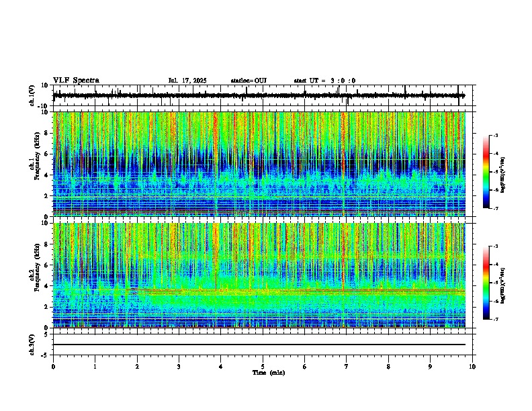
Task: Click the '-5' tick on the ch.3(V) axis
Action: (46, 355)
